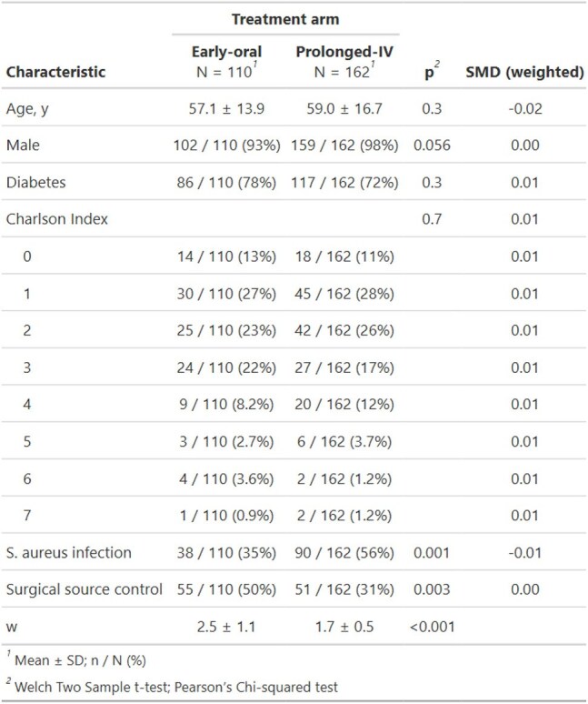The height and width of the screenshot is (704, 588).
Task: Click the 90 / 162 (56%) cell
Action: (x=344, y=553)
